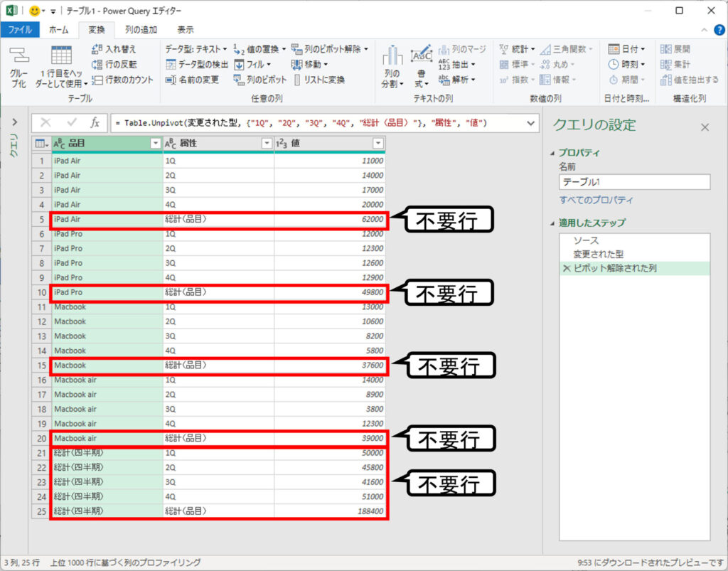Click 行の反転 (Reverse Rows)
This screenshot has height=571, width=728.
114,64
